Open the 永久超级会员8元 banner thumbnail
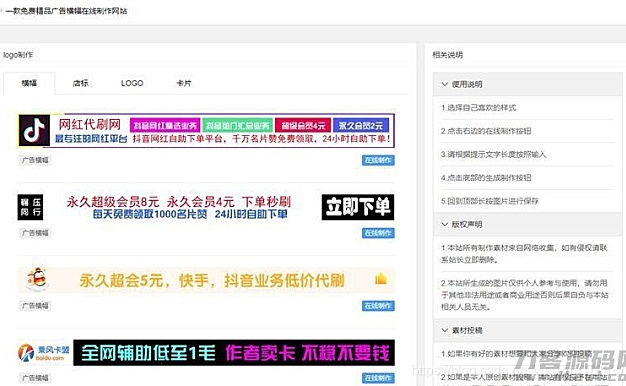This screenshot has width=626, height=386. pyautogui.click(x=206, y=207)
